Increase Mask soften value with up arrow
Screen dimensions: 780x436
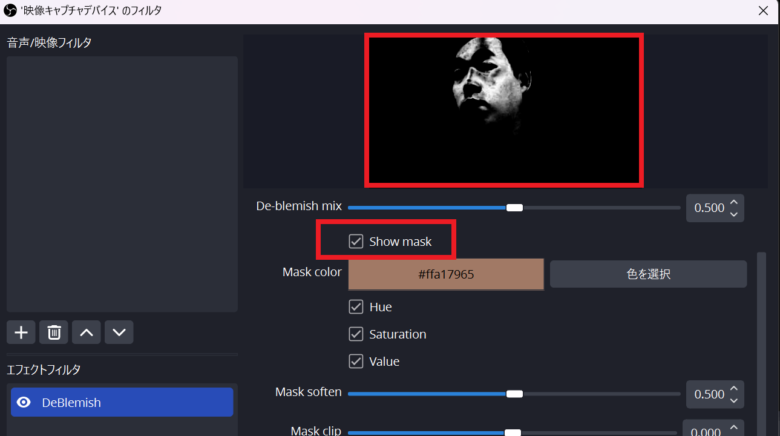pyautogui.click(x=734, y=388)
